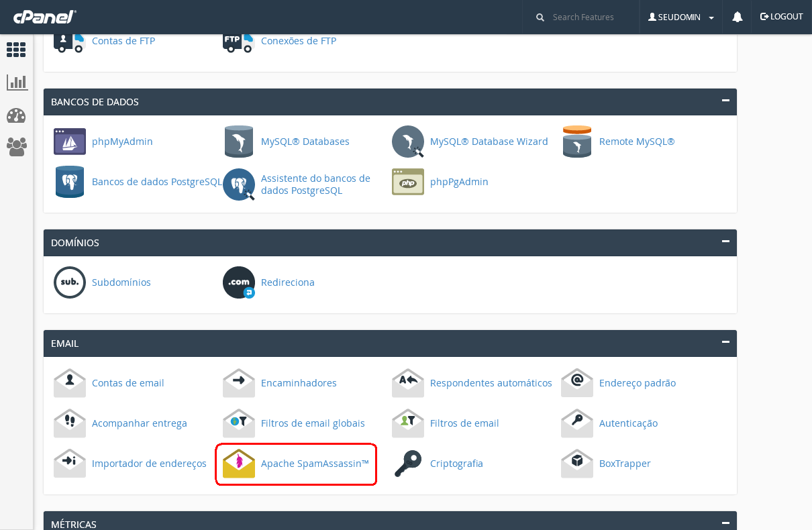Click the Filtros de email icon
812x530 pixels.
pos(408,423)
